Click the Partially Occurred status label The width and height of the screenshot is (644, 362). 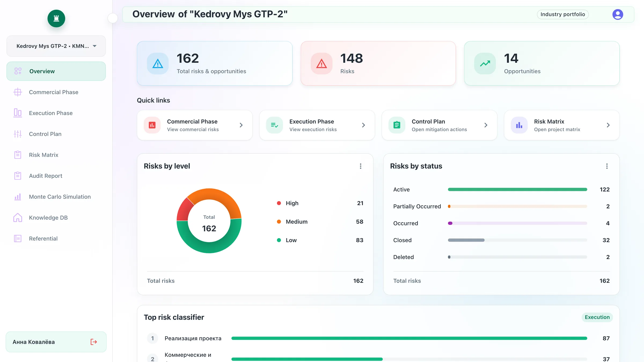click(417, 206)
